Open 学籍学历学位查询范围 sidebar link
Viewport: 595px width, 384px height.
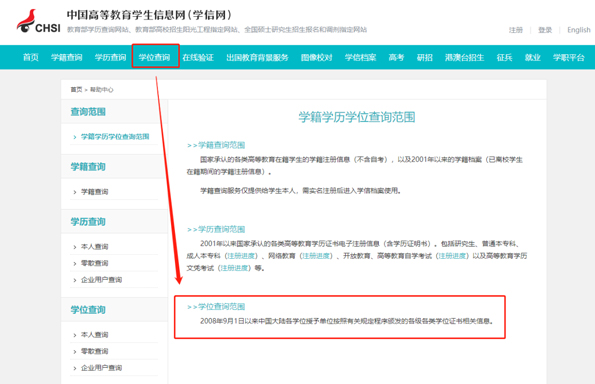point(115,137)
